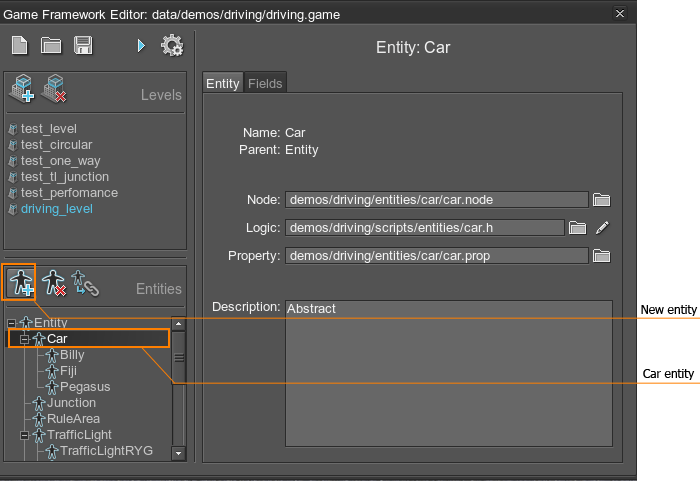Viewport: 700px width, 481px height.
Task: Open settings via the gear icon
Action: 172,45
